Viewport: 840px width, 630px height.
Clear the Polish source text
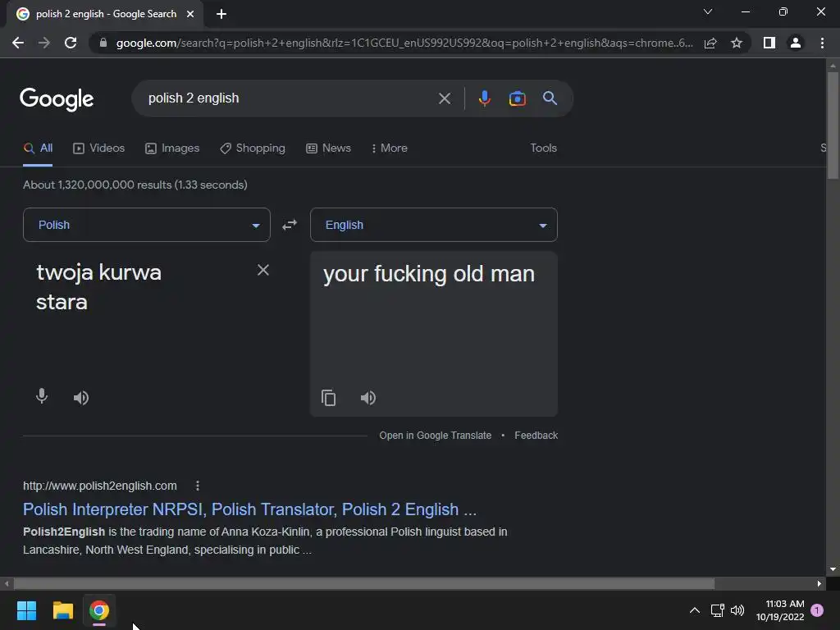click(263, 270)
